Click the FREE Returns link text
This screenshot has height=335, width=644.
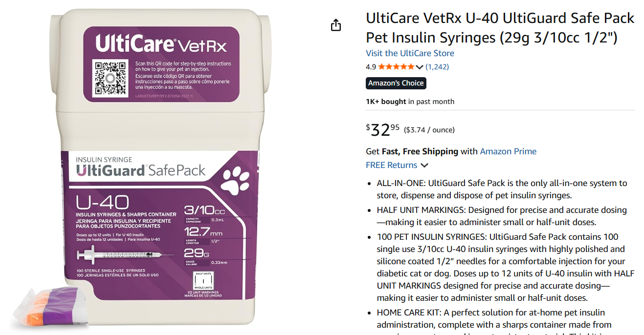coord(392,165)
